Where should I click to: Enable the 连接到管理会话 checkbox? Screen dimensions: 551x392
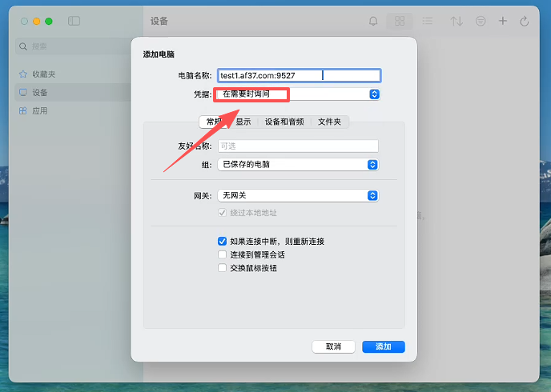pos(223,254)
